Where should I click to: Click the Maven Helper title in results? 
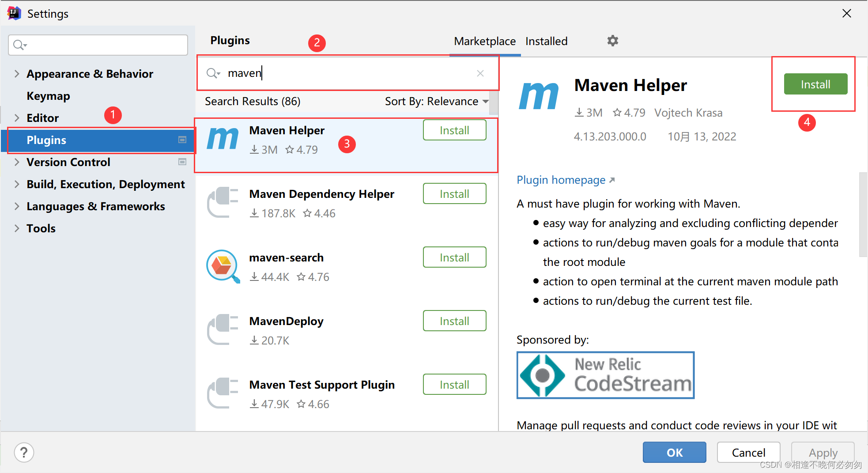point(287,130)
